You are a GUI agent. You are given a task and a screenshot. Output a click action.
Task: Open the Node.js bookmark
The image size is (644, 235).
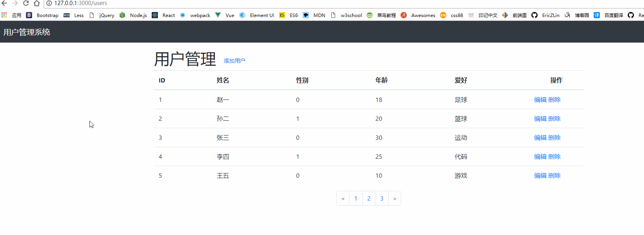pos(134,15)
